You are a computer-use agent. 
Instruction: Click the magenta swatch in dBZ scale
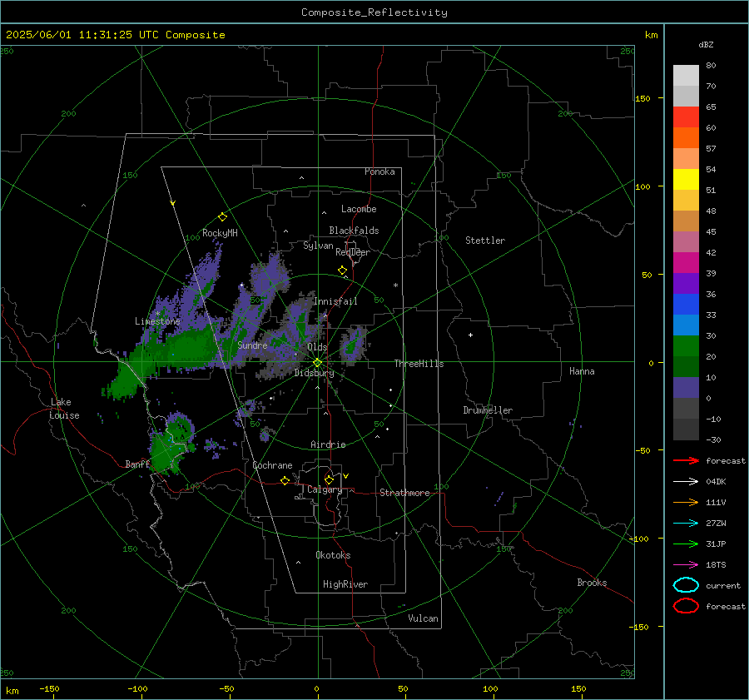point(686,262)
